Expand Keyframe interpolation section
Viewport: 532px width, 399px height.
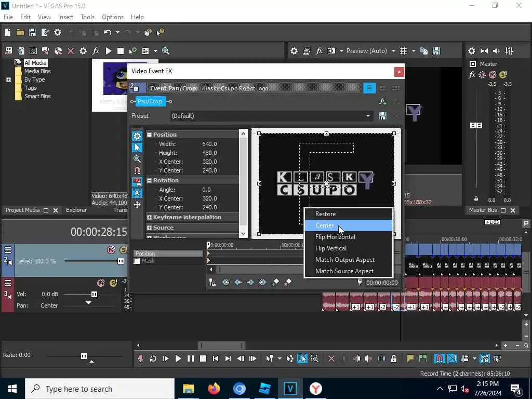[149, 218]
